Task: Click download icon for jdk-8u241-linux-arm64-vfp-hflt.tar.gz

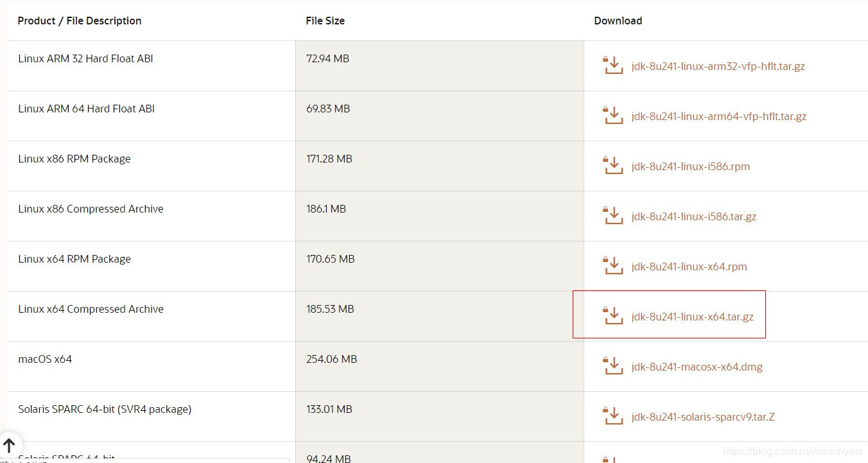Action: pyautogui.click(x=613, y=116)
